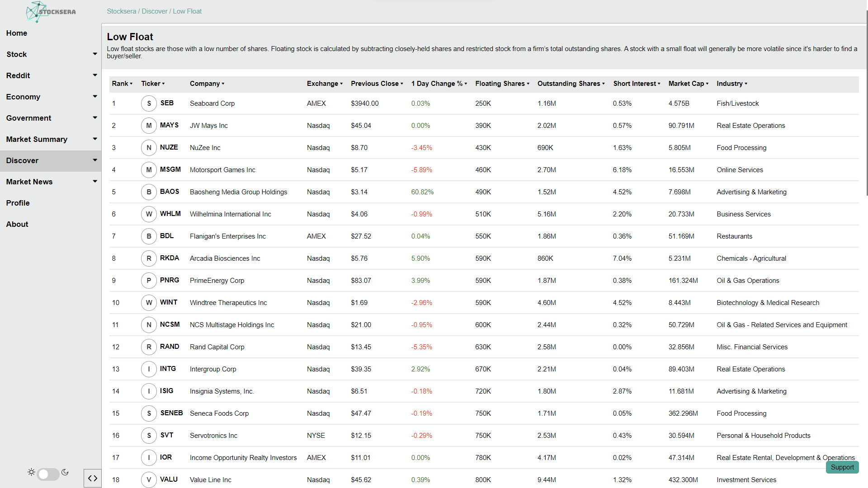Click the moon dark-mode icon
Viewport: 868px width, 488px height.
click(x=65, y=472)
